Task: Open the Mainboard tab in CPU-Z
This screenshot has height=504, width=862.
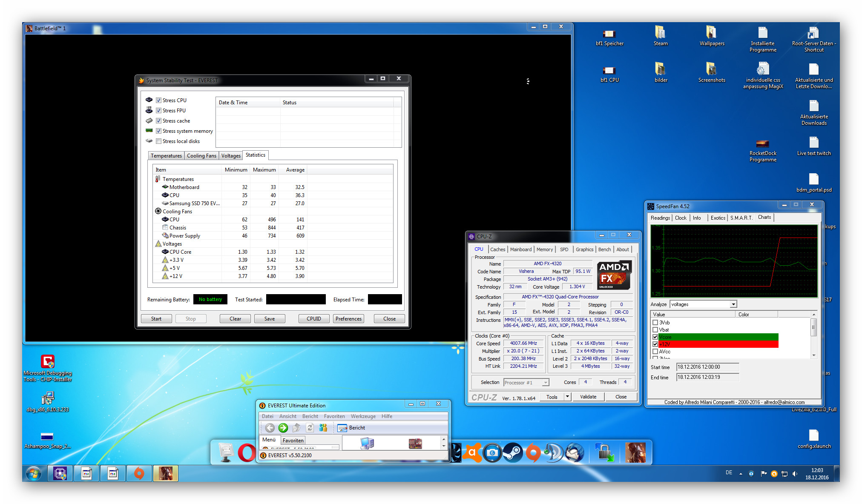Action: click(x=520, y=249)
